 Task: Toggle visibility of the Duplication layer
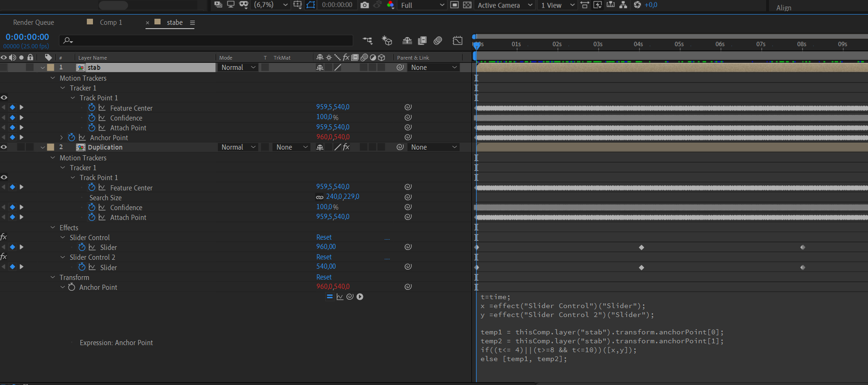4,147
